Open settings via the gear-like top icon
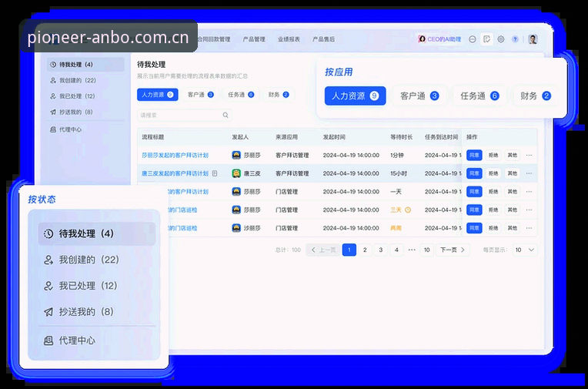The width and height of the screenshot is (588, 389). [500, 39]
